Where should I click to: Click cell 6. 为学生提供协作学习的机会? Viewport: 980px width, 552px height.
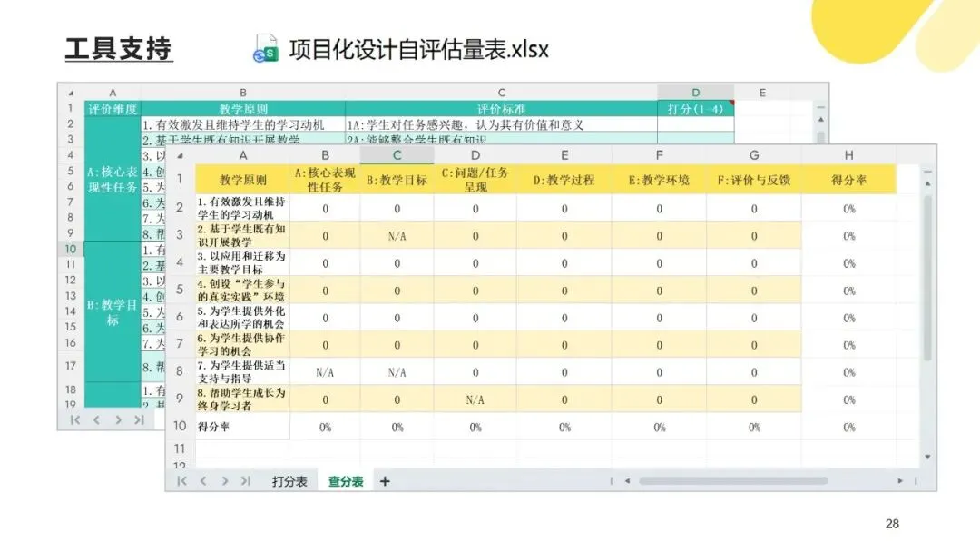(242, 345)
